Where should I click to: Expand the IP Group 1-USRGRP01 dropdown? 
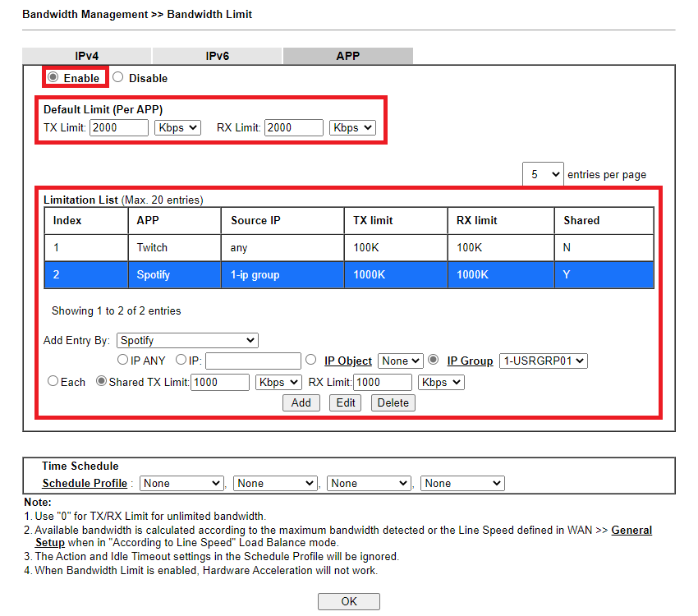544,361
